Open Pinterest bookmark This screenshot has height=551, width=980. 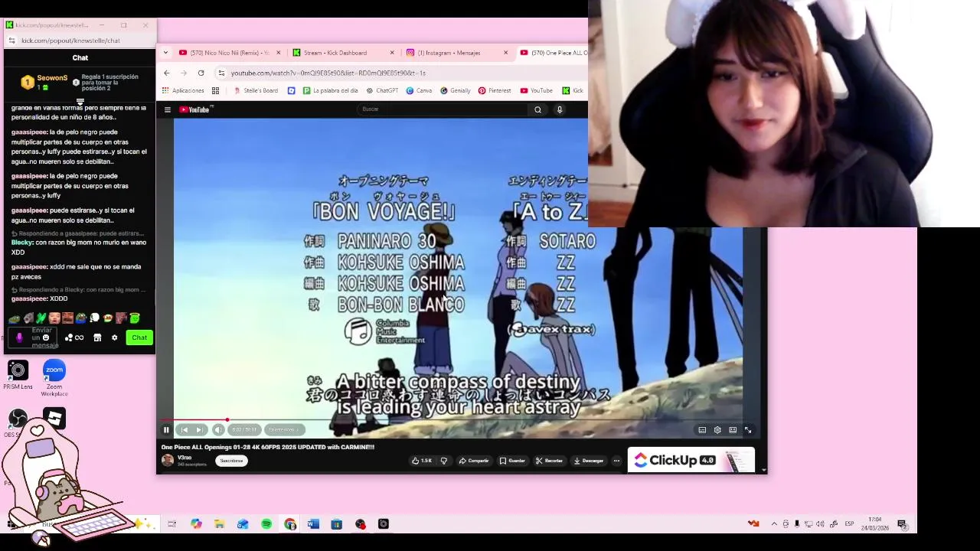(x=495, y=90)
